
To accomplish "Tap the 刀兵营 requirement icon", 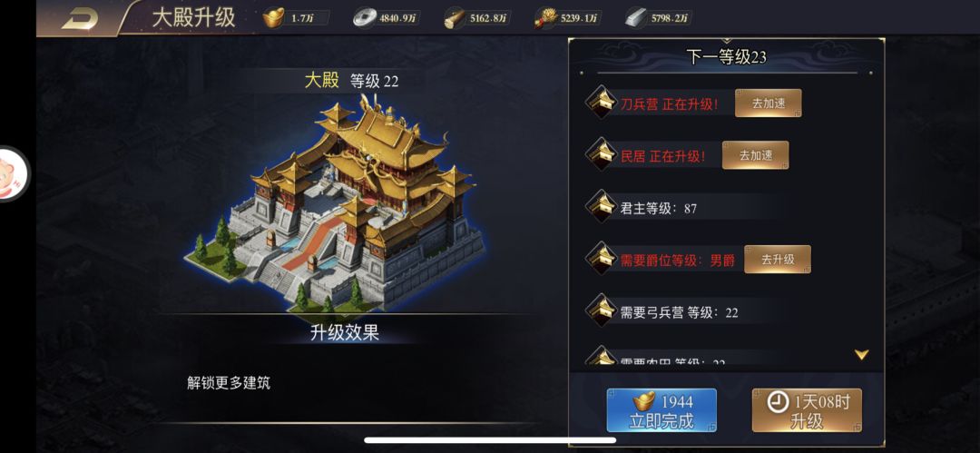I will coord(602,103).
